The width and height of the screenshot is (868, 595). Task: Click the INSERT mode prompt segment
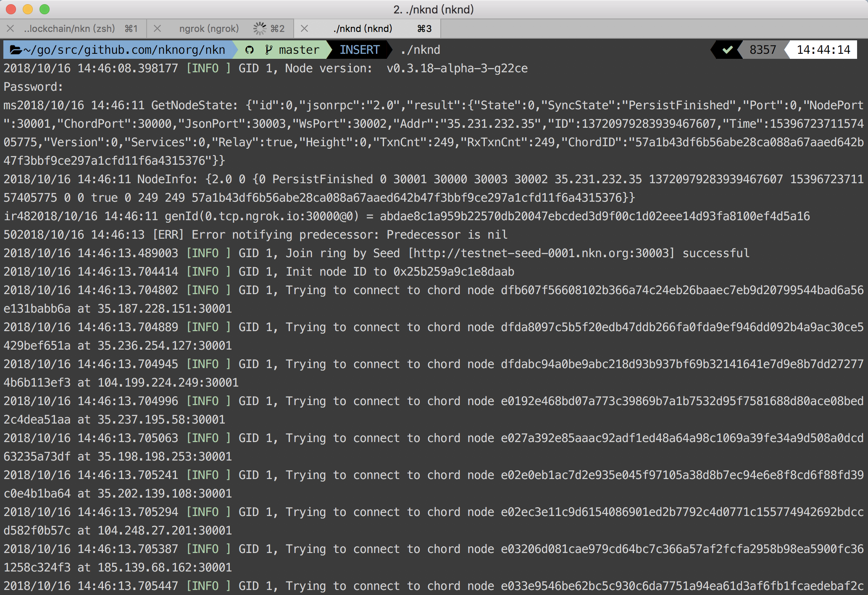tap(359, 50)
